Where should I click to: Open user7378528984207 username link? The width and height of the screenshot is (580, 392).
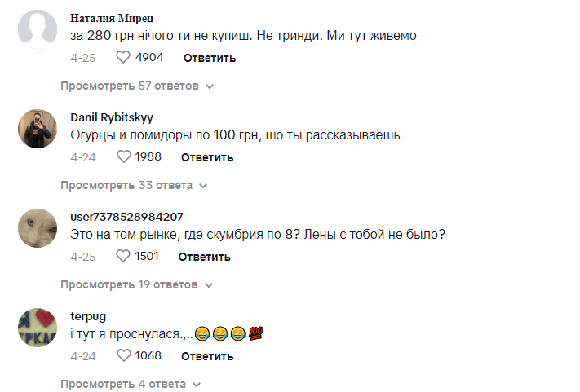click(126, 216)
